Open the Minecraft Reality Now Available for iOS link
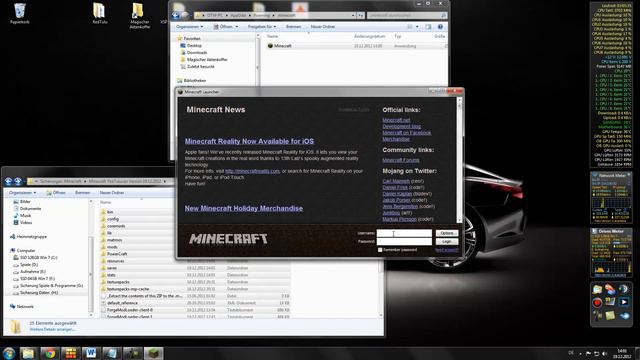The image size is (640, 360). click(x=249, y=141)
